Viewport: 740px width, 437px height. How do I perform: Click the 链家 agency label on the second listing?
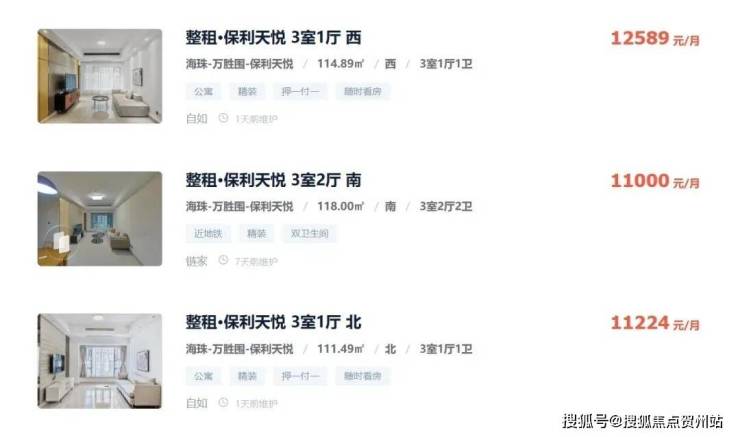coord(197,261)
